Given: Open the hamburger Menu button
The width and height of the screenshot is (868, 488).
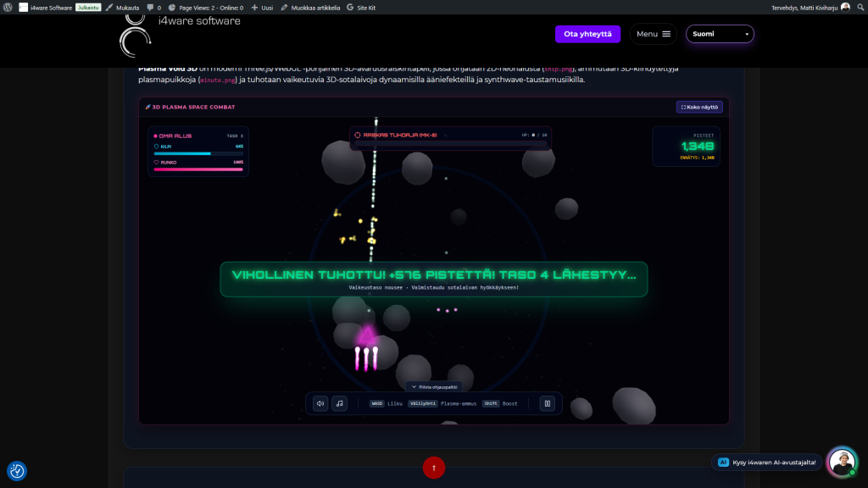Looking at the screenshot, I should pos(654,34).
